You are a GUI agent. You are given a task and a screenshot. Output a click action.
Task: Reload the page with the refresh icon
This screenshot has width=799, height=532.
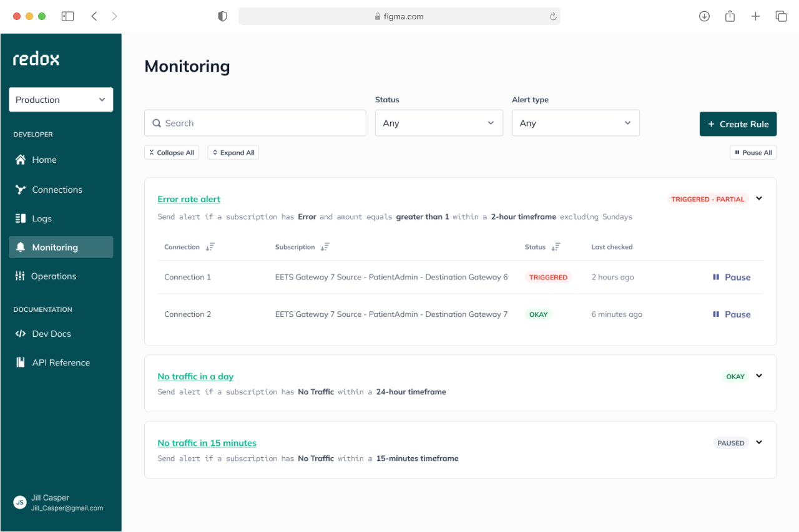tap(553, 17)
